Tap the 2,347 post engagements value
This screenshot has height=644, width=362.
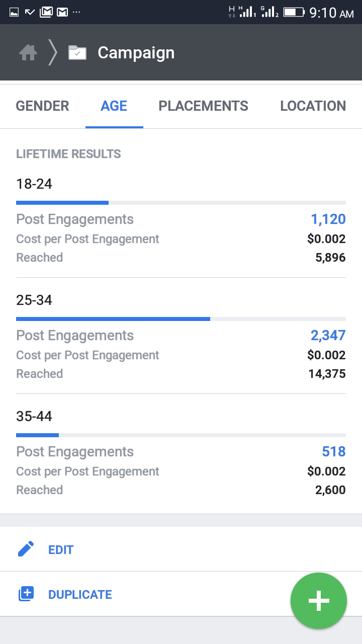pos(328,335)
